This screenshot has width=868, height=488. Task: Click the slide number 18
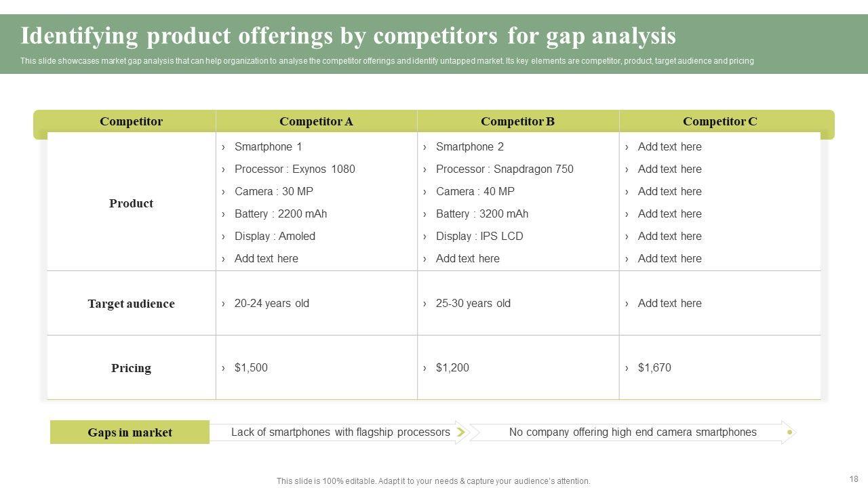coord(853,479)
